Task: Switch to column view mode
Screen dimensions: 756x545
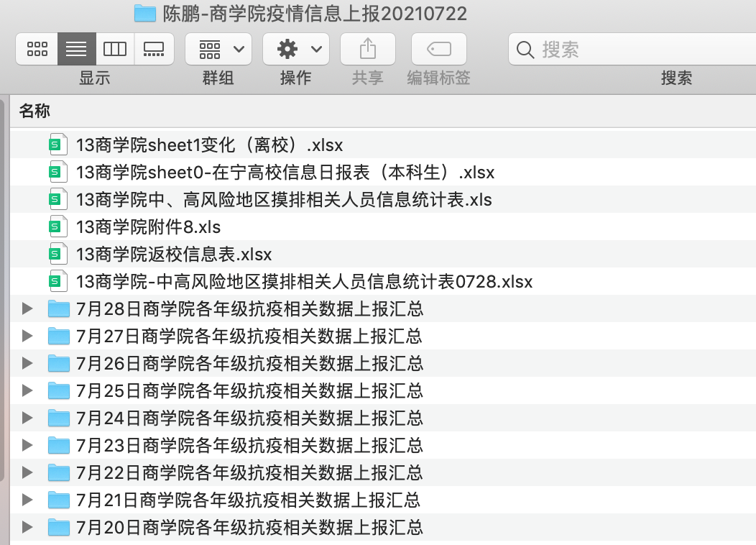Action: coord(115,49)
